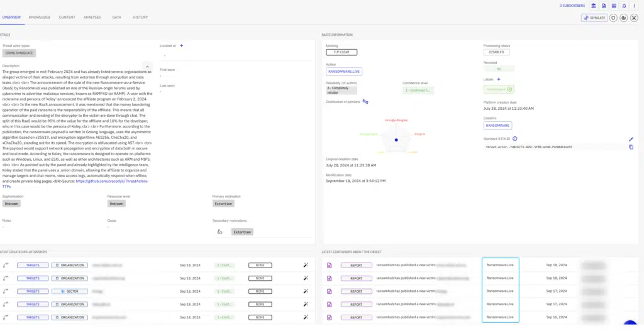Click the Sophistication Unknown chip

pyautogui.click(x=11, y=203)
